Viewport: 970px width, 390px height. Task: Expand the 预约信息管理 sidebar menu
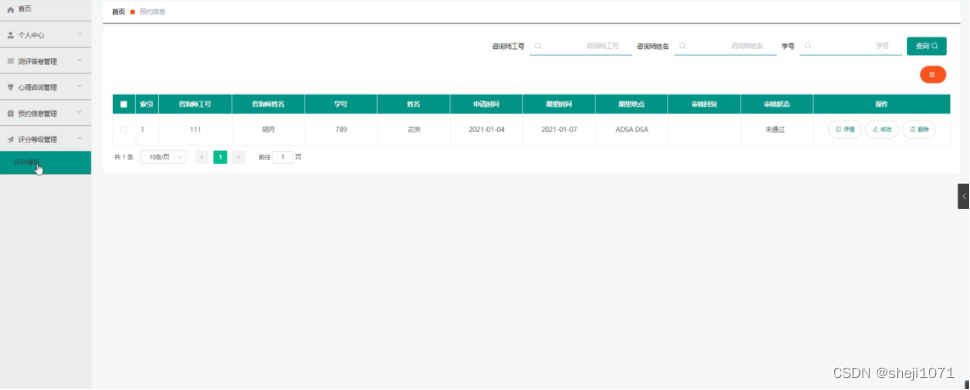coord(45,113)
